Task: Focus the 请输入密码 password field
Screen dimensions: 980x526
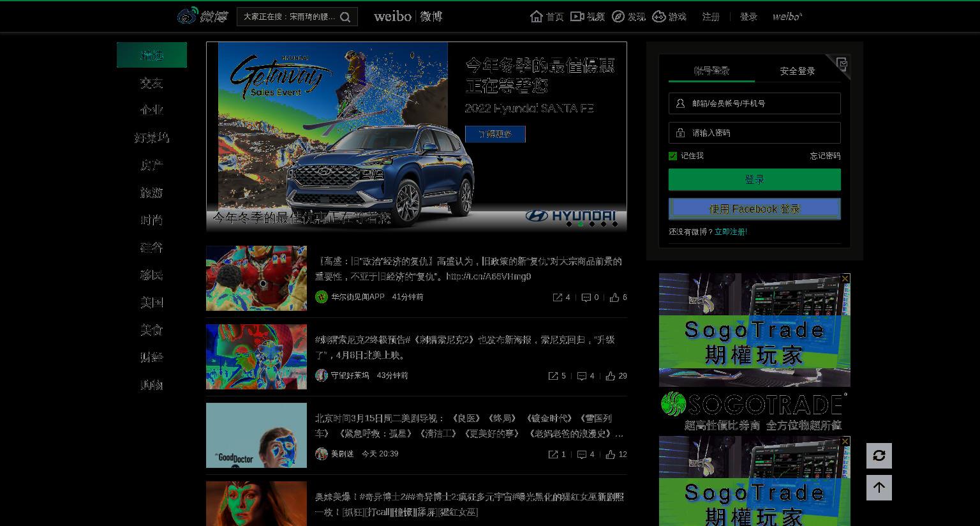Action: [x=755, y=133]
